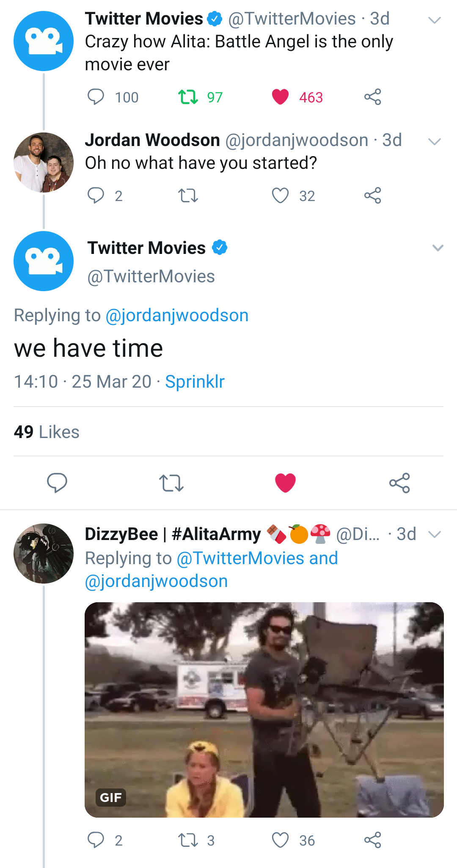457x868 pixels.
Task: Retweet Jordan Woodson's tweet
Action: click(188, 196)
